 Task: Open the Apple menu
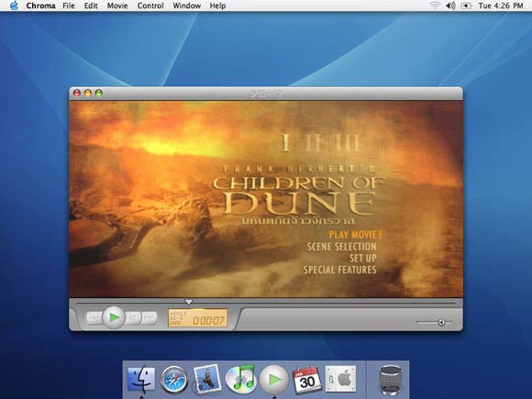[x=14, y=5]
